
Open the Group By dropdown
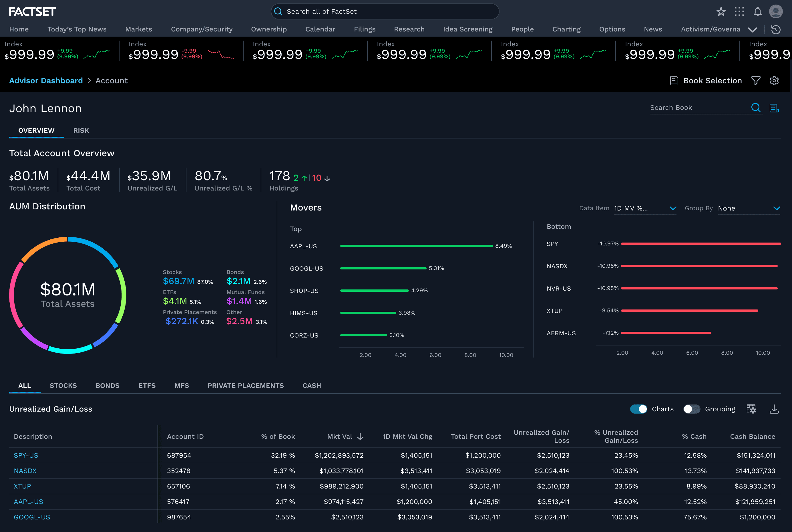749,208
